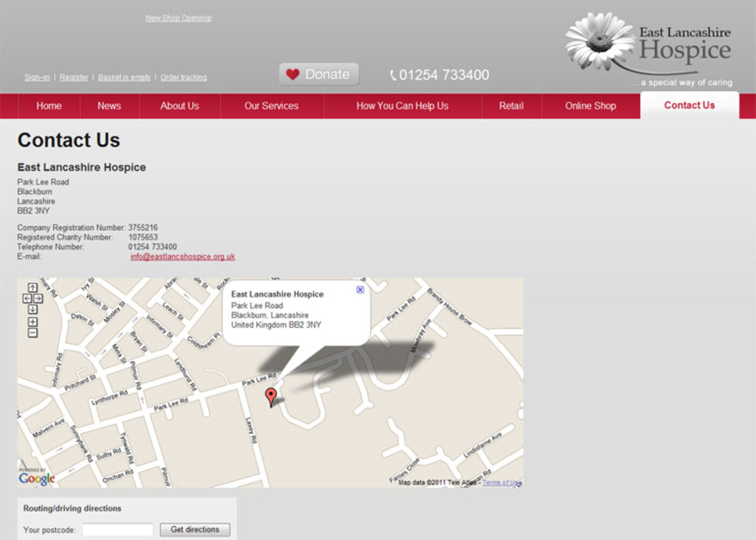Pan the map up with the arrow
The height and width of the screenshot is (540, 756).
(32, 288)
